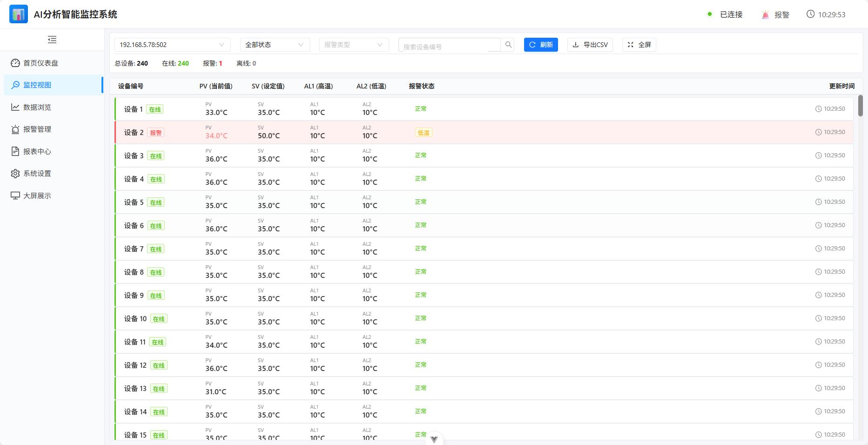Image resolution: width=868 pixels, height=445 pixels.
Task: Click the SV (设定值) column header
Action: [268, 86]
